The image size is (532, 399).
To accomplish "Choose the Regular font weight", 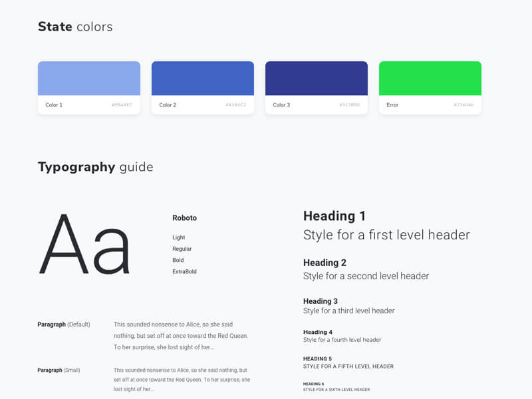I will click(182, 249).
